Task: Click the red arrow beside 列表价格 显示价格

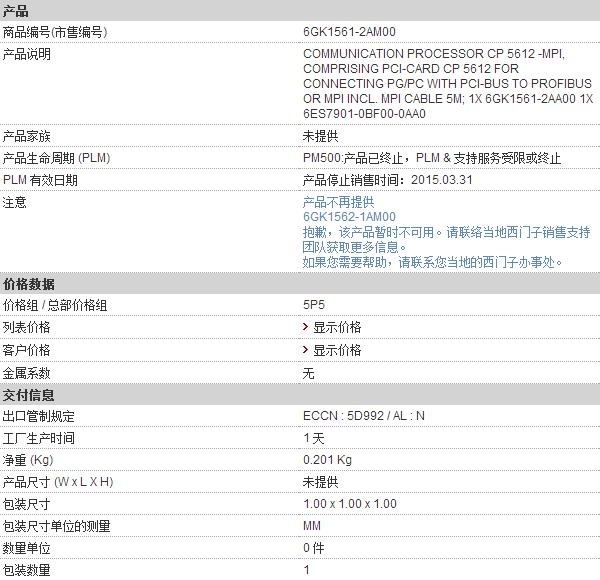Action: [305, 326]
